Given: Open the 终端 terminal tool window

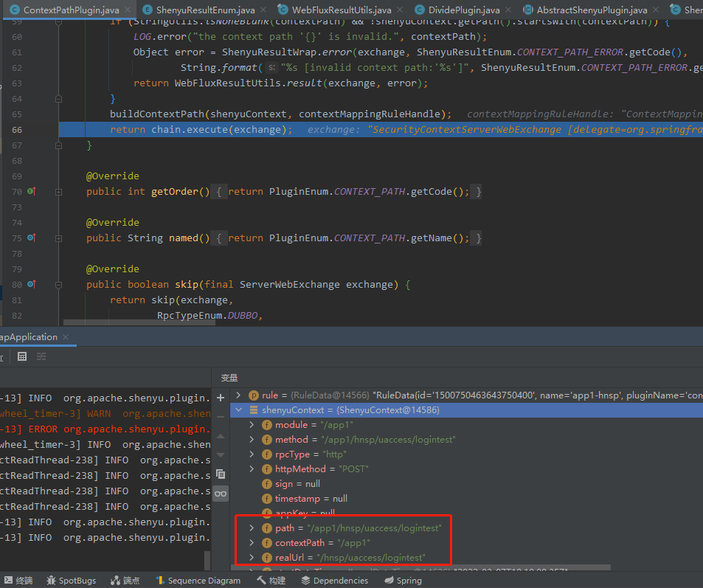Looking at the screenshot, I should point(18,581).
